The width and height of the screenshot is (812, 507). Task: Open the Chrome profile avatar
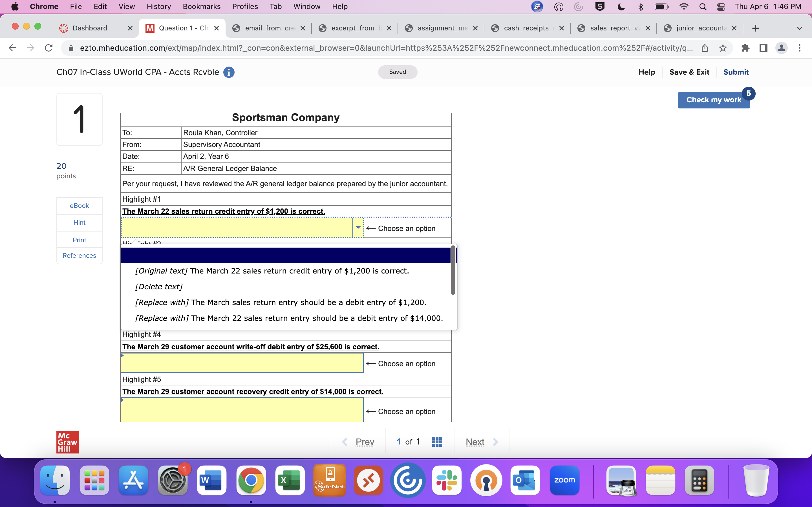click(782, 48)
